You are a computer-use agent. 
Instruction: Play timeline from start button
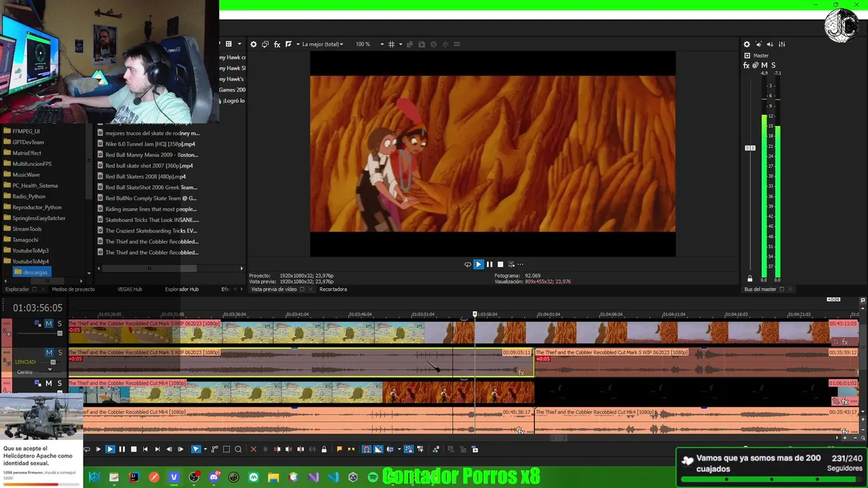click(98, 449)
